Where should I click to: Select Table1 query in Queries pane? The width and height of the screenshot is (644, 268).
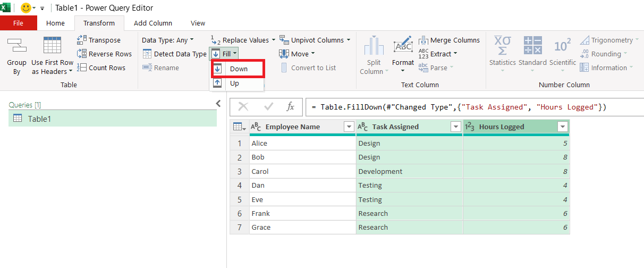point(113,119)
